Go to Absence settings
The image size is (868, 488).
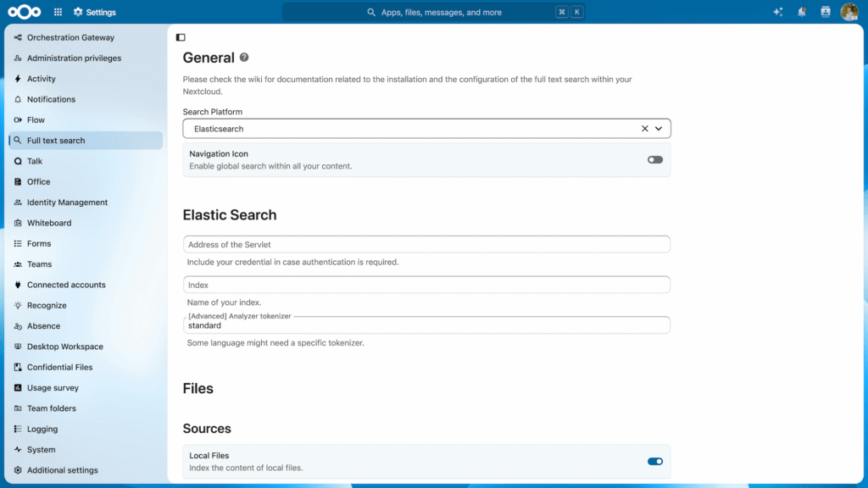pos(86,326)
